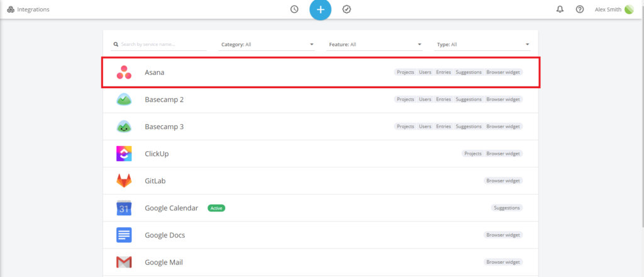Image resolution: width=644 pixels, height=277 pixels.
Task: Click the Google Calendar logo icon
Action: tap(124, 208)
